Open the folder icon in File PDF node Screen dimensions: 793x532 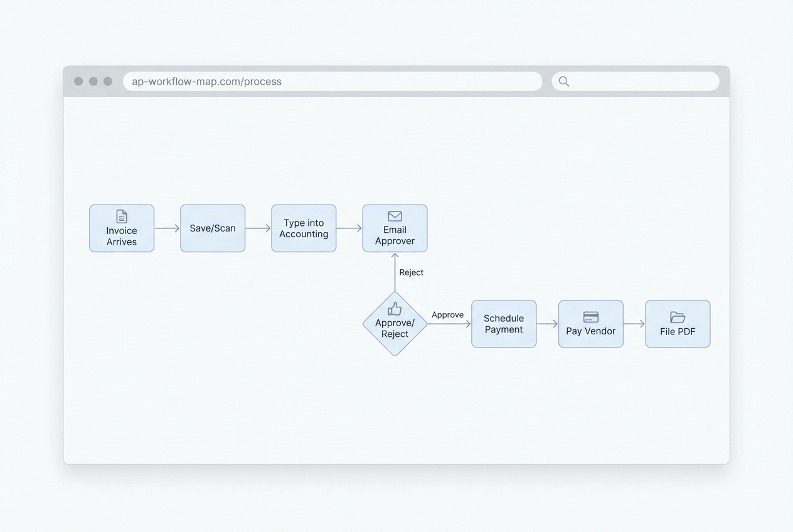678,317
